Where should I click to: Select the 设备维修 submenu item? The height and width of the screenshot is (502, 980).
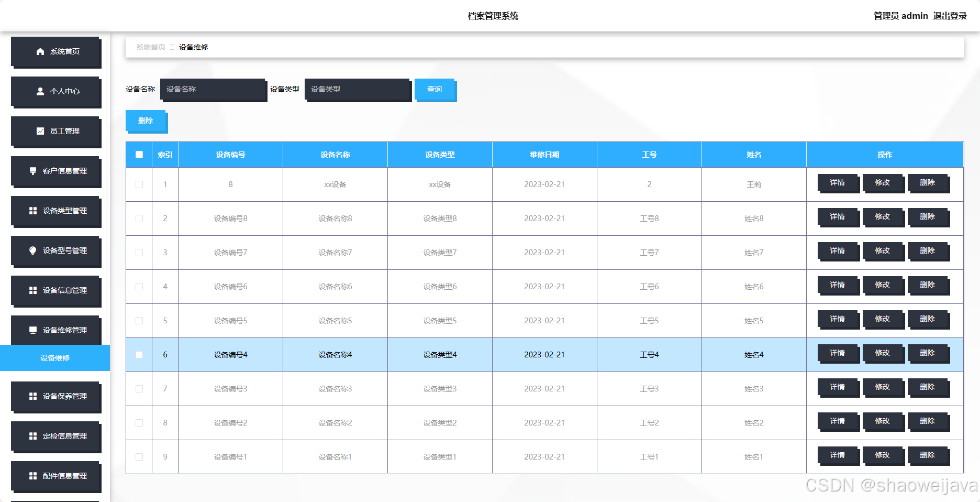pyautogui.click(x=55, y=358)
